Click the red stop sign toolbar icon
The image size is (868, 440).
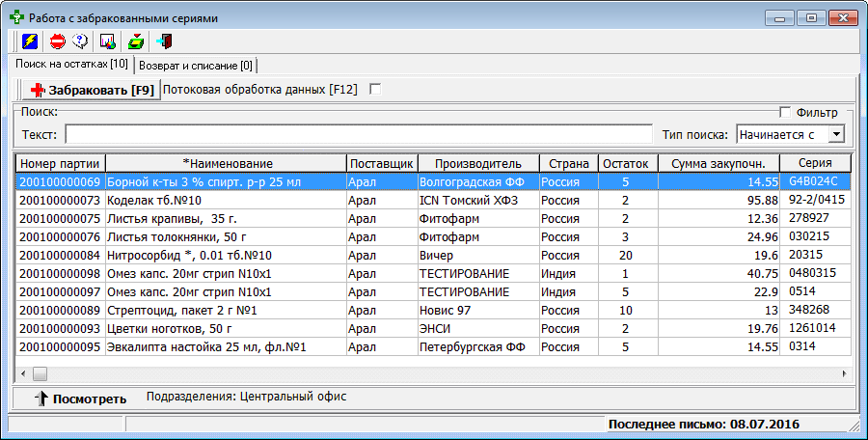point(57,41)
